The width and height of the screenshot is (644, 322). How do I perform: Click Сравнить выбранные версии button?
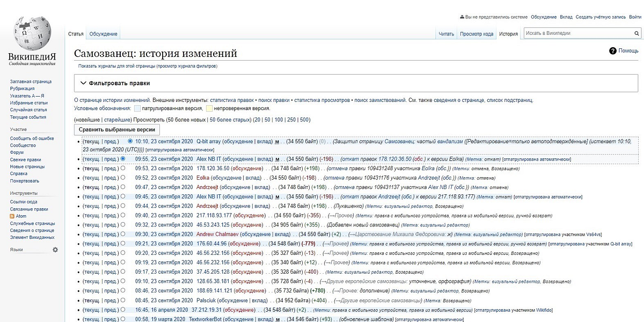(117, 129)
